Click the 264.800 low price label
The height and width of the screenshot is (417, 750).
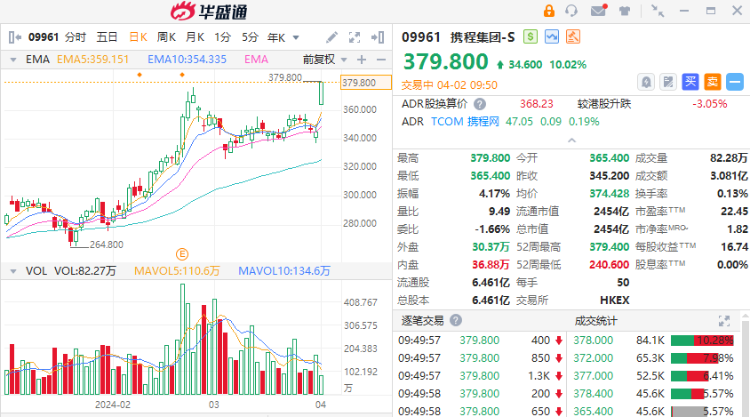[x=106, y=244]
